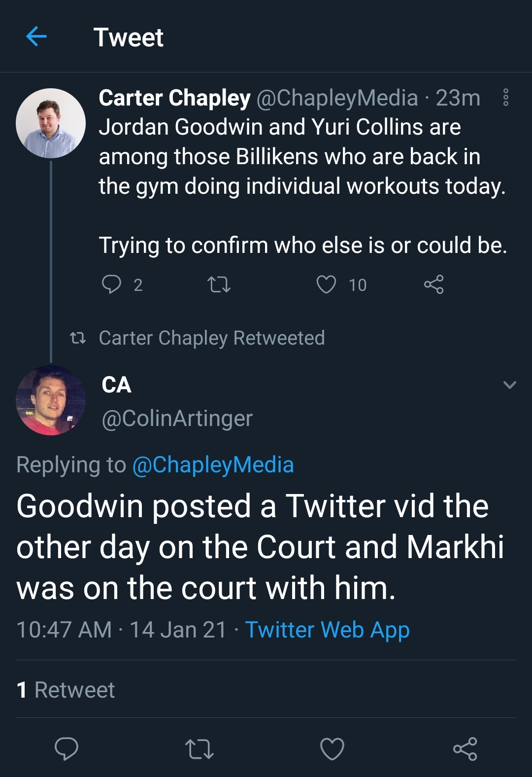This screenshot has height=777, width=532.
Task: Tap the reply icon on Carter Chapley's tweet
Action: pos(111,284)
